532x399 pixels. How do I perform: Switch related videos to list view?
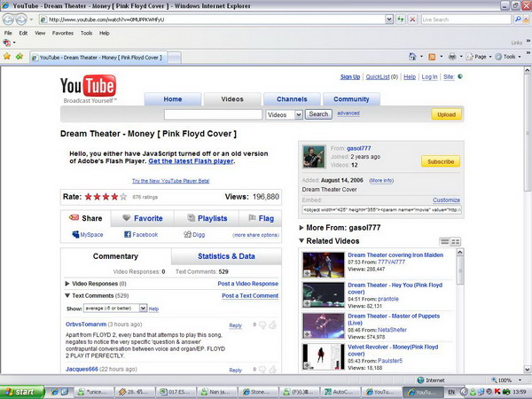[444, 241]
